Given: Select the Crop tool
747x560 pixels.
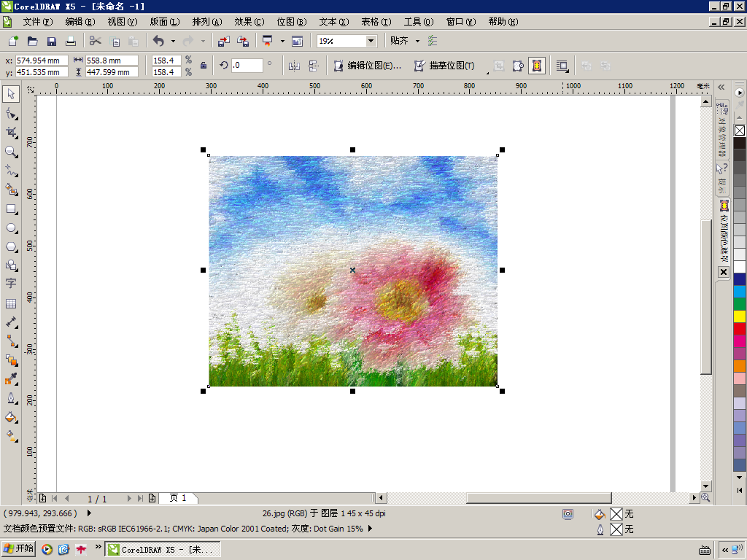Looking at the screenshot, I should [x=11, y=133].
